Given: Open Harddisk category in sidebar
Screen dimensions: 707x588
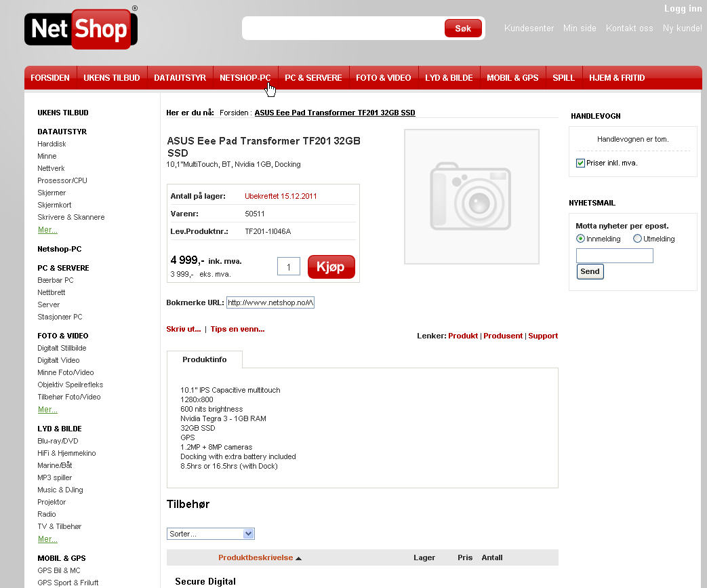Looking at the screenshot, I should [x=52, y=144].
